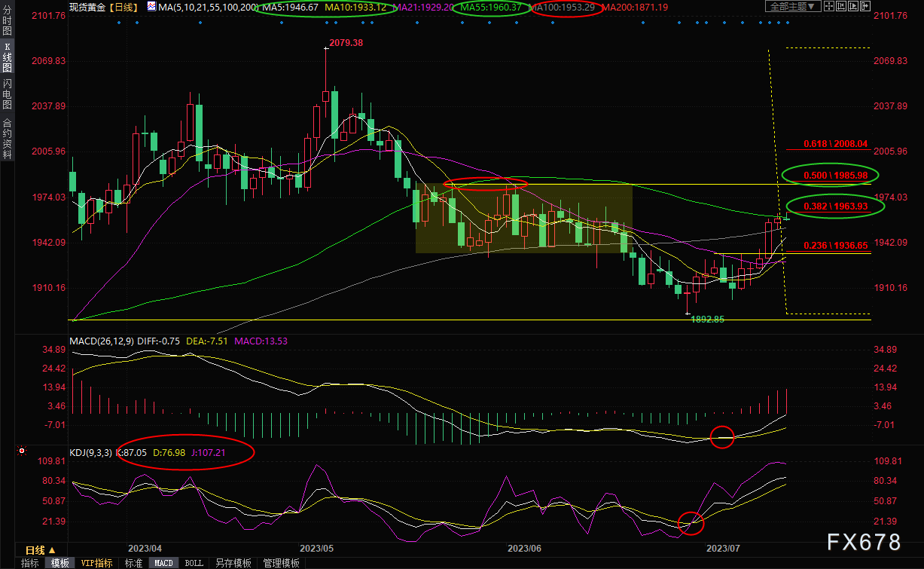Viewport: 924px width, 569px height.
Task: Click the MACD(26,12,9) indicator label
Action: [x=102, y=341]
